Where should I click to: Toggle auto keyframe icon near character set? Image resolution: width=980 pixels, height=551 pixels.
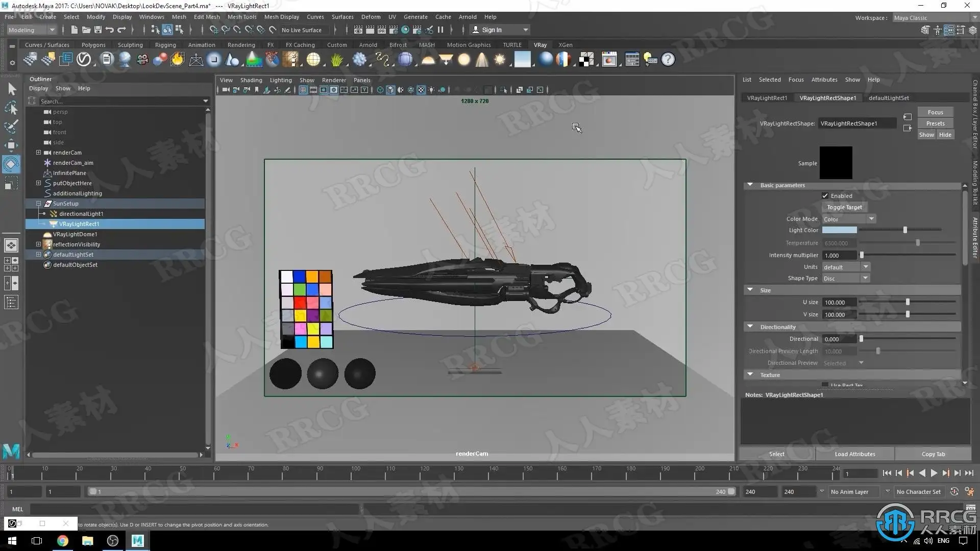point(954,492)
